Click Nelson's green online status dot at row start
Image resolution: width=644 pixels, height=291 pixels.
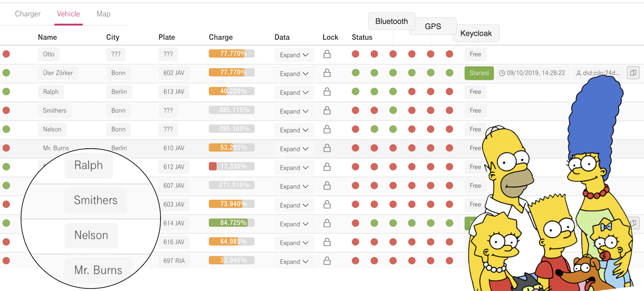[6, 129]
